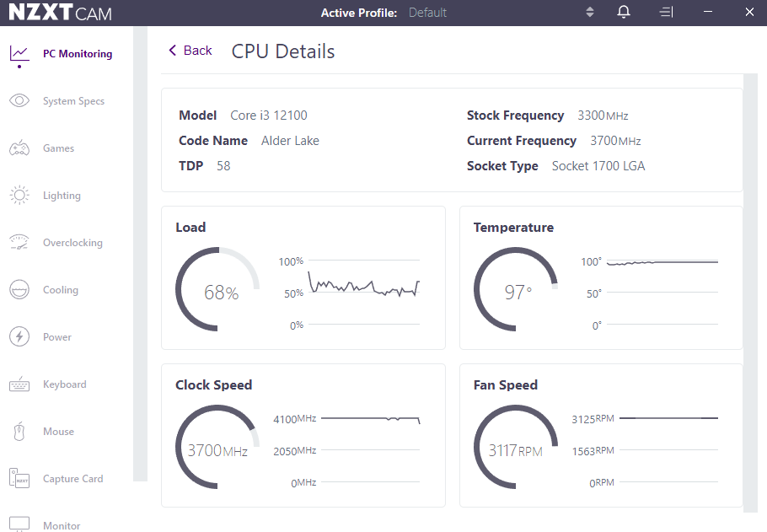Open the Overclocking gauge icon
Screen dimensions: 767x532
[19, 243]
